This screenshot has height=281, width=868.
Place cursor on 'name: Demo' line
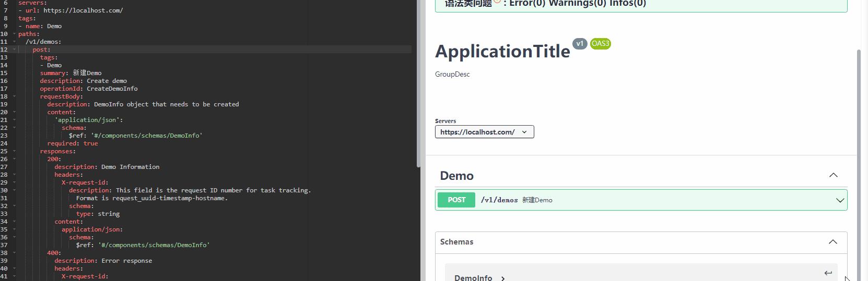[40, 26]
